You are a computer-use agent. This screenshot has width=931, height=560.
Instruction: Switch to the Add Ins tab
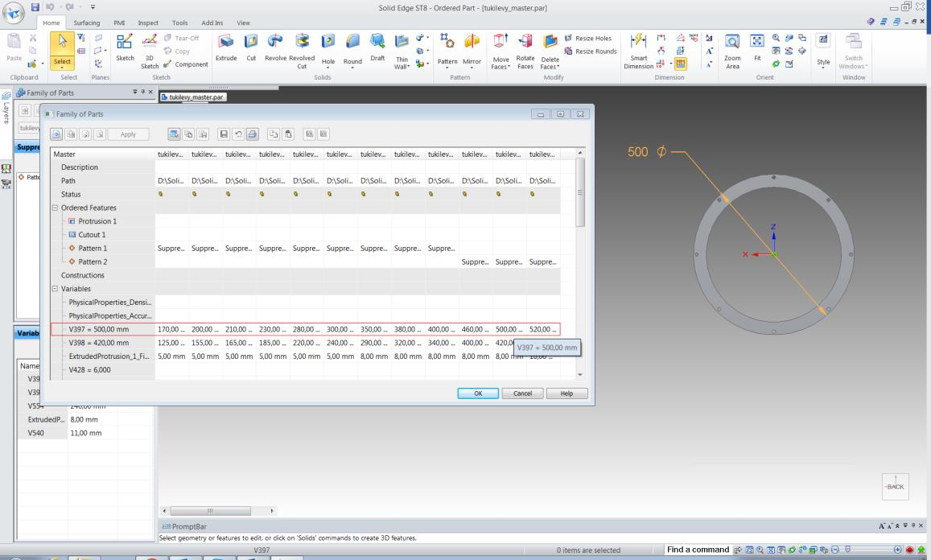(212, 23)
